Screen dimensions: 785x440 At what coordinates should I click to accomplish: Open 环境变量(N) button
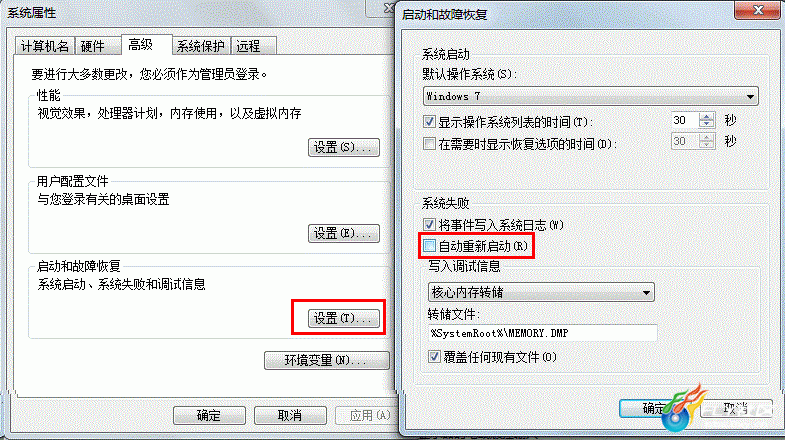pos(326,360)
